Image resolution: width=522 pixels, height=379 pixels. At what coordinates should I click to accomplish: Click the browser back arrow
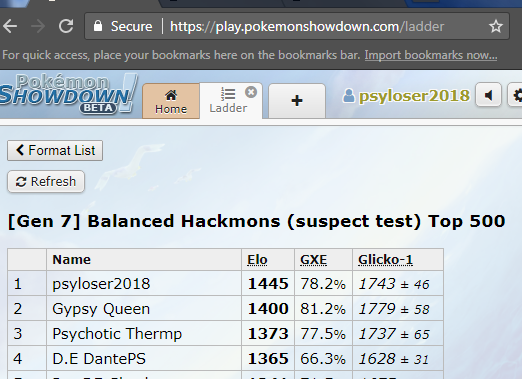(x=10, y=26)
